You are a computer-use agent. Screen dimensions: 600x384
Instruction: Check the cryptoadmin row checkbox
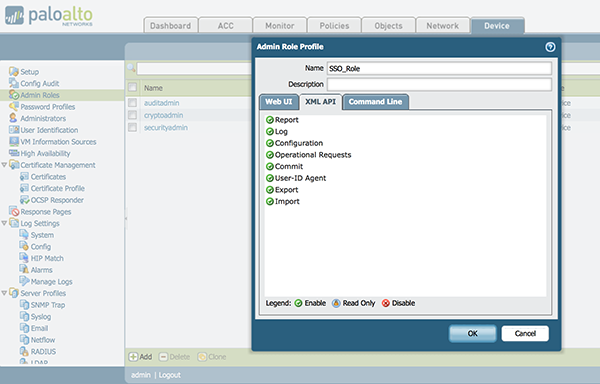point(132,115)
